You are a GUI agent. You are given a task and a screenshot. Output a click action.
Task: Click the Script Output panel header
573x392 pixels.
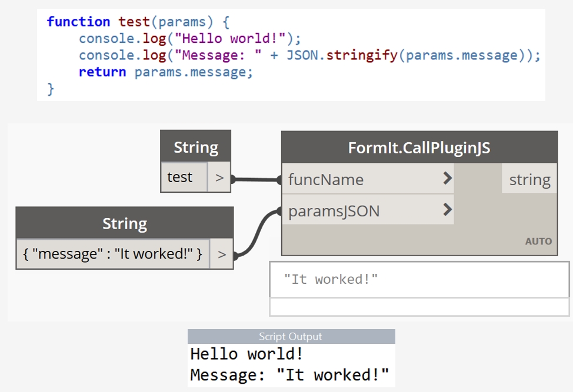pyautogui.click(x=291, y=337)
